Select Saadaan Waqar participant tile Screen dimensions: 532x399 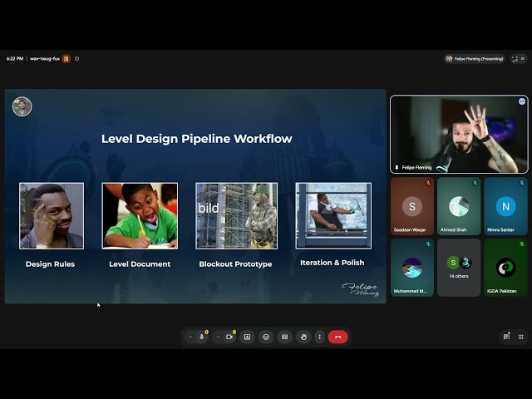tap(412, 206)
